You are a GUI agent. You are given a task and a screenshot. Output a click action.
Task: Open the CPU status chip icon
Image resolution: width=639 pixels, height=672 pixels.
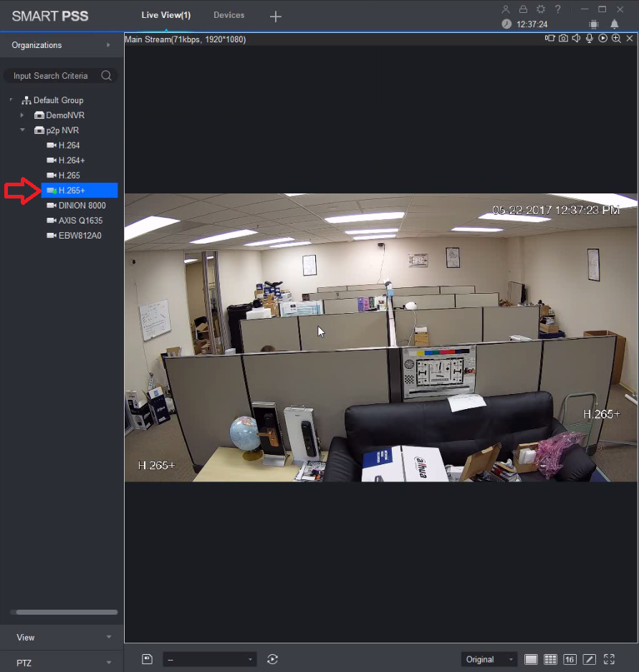pyautogui.click(x=594, y=24)
